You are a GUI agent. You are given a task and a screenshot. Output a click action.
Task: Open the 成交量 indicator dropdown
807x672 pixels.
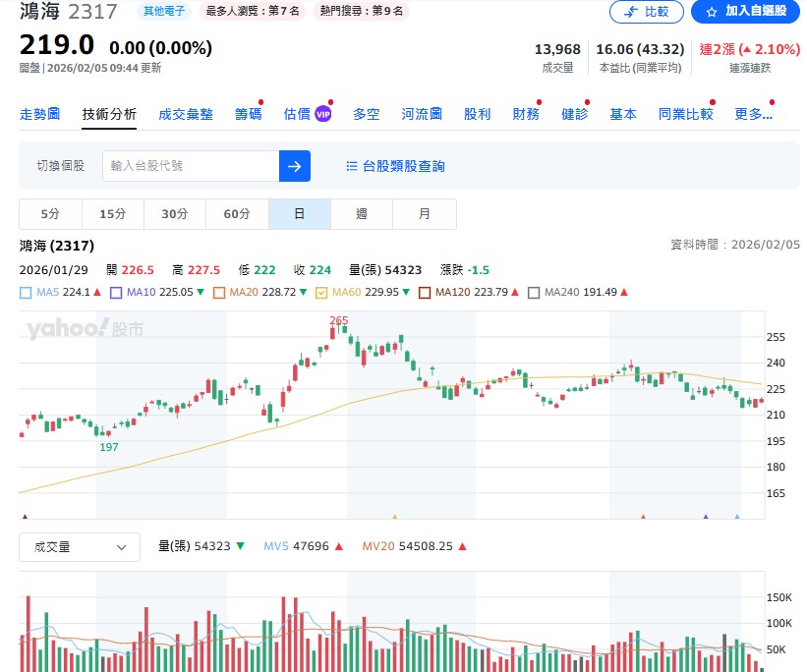(79, 547)
